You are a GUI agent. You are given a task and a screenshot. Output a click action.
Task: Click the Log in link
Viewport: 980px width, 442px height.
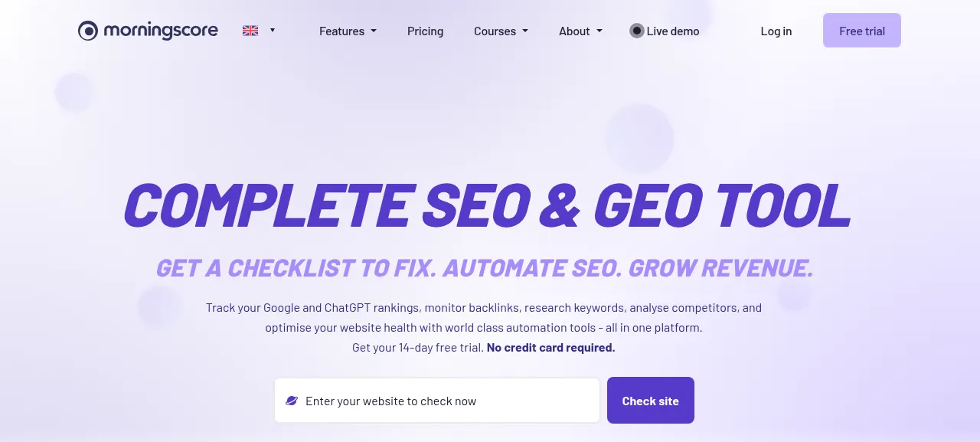(776, 31)
